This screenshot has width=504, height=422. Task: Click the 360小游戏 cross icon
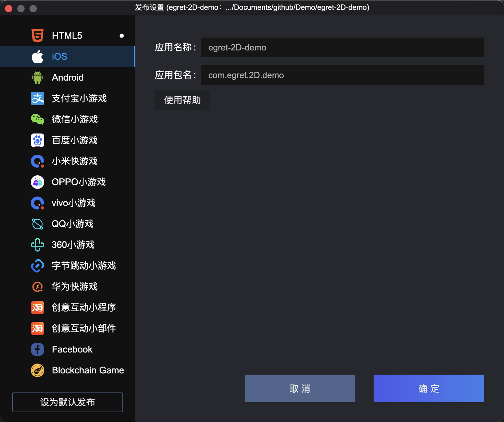point(38,245)
